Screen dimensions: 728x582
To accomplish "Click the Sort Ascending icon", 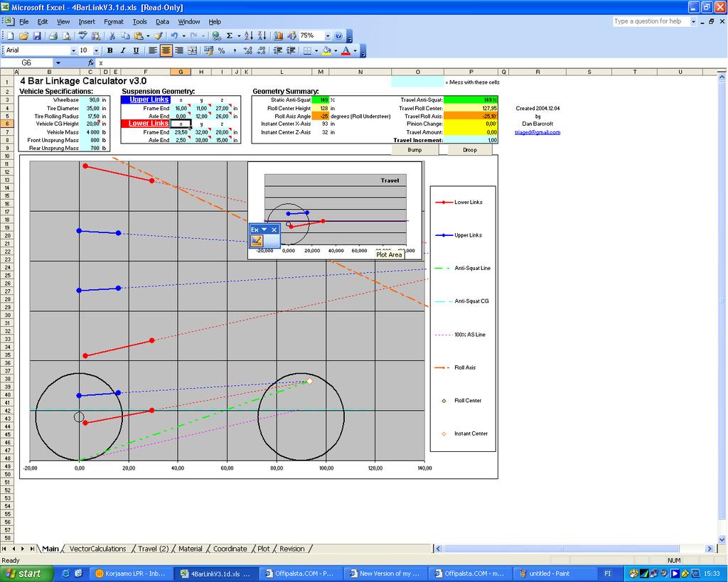I will 249,36.
